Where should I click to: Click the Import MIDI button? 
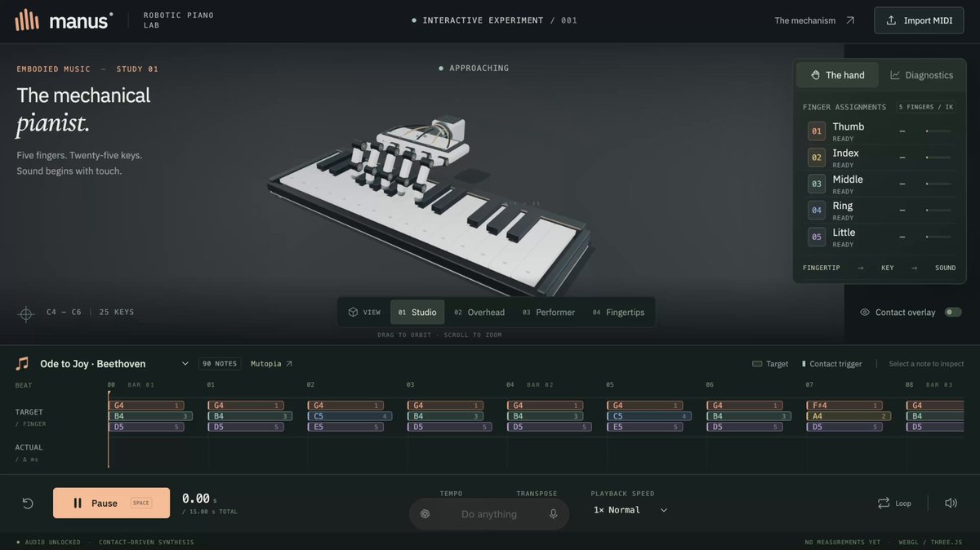click(919, 20)
